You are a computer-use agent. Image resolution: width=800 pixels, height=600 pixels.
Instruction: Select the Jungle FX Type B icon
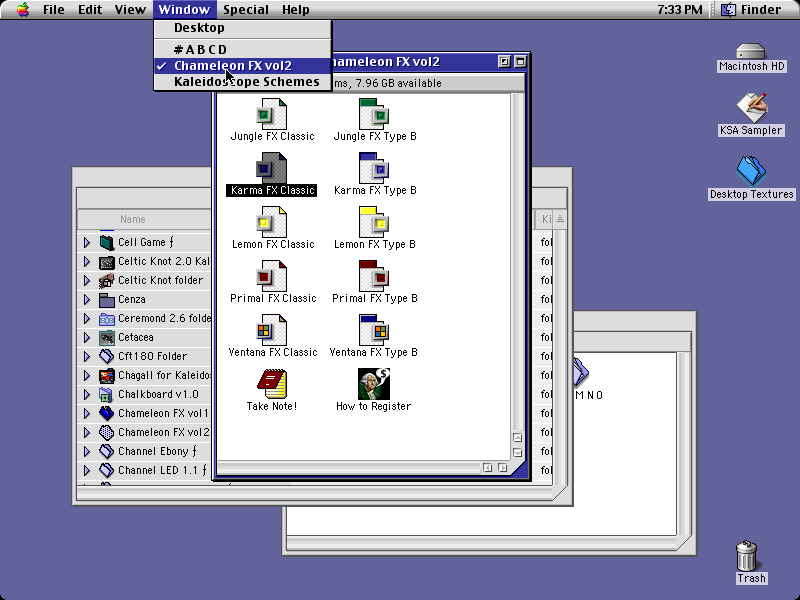(x=374, y=114)
